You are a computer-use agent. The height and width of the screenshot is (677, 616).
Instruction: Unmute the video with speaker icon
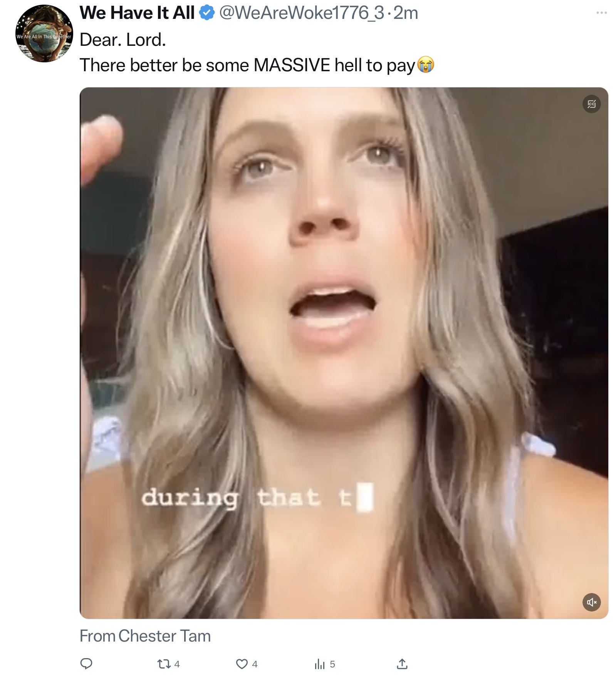(x=591, y=602)
